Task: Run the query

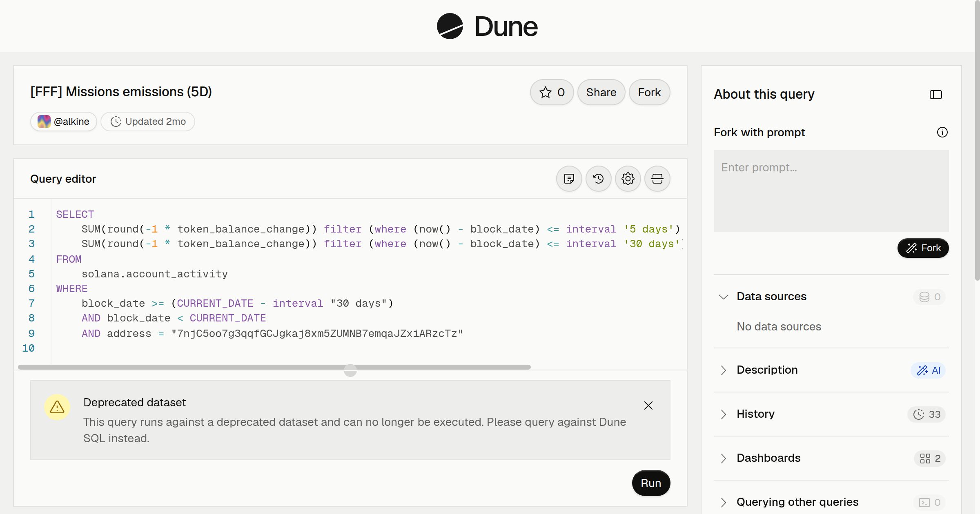Action: 651,483
